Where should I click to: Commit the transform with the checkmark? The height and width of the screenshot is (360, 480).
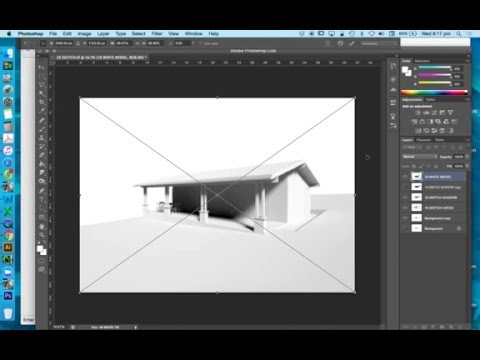351,43
